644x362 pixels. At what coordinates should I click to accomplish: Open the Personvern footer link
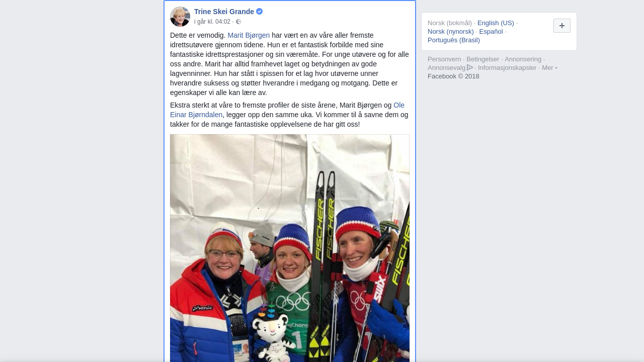point(444,59)
